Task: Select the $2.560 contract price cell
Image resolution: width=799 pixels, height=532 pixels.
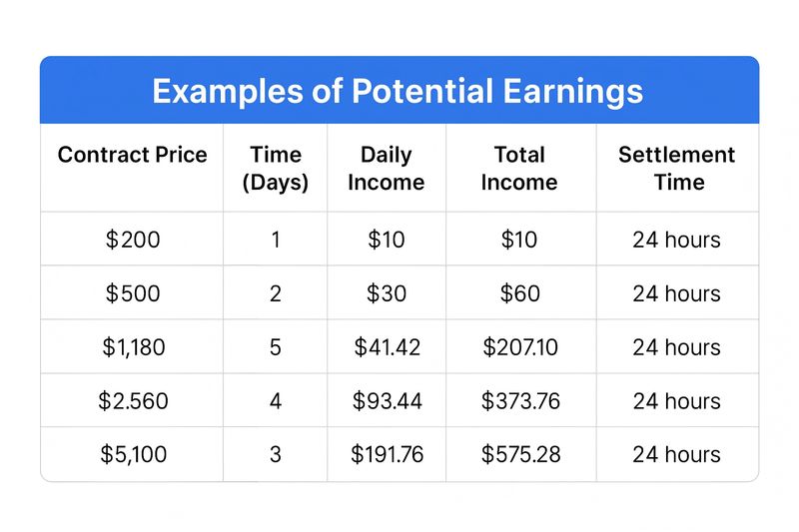Action: [x=133, y=401]
